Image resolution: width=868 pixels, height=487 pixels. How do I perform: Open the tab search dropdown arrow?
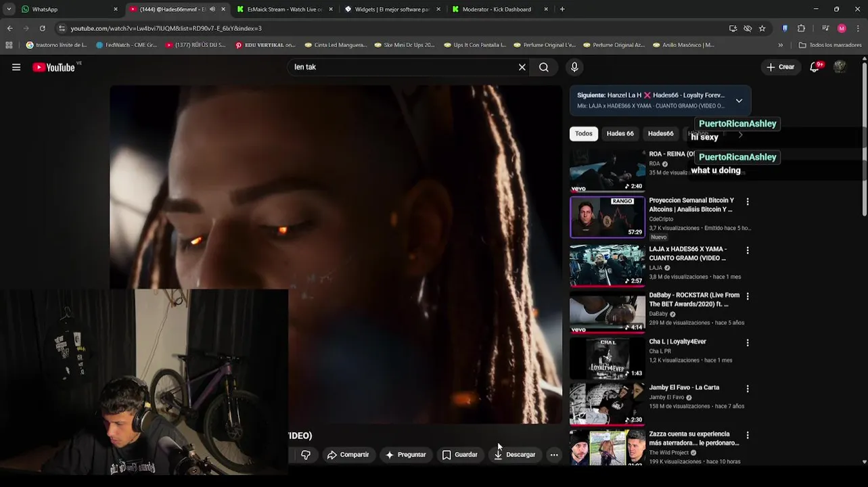pos(9,9)
